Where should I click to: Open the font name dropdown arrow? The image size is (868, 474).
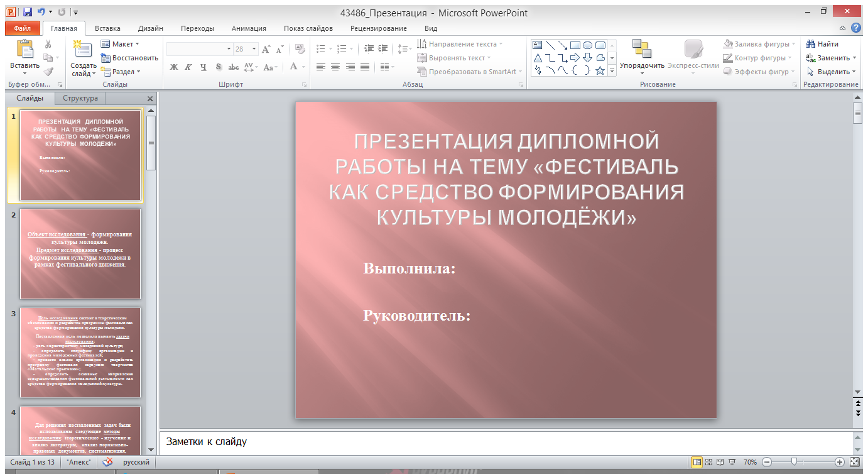coord(229,49)
